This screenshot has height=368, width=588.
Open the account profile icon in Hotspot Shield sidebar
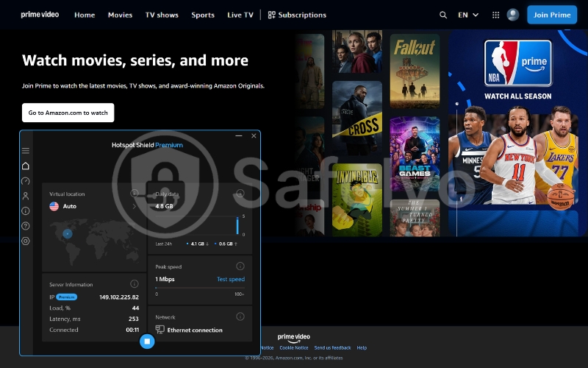pyautogui.click(x=26, y=196)
